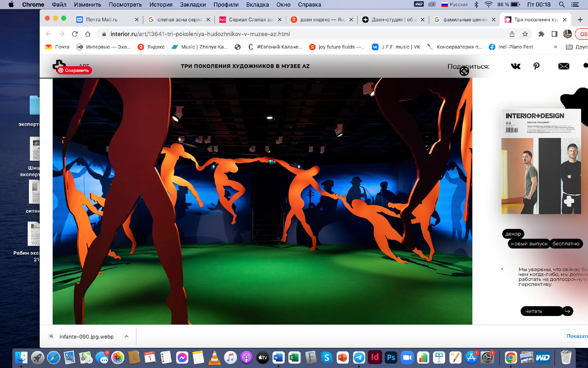
Task: Click the Pinterest Сохранить button
Action: [74, 70]
